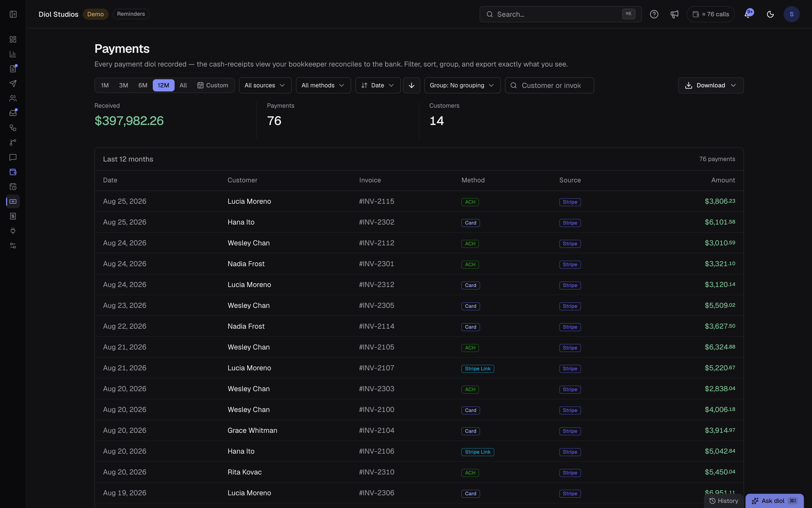Image resolution: width=812 pixels, height=508 pixels.
Task: Open the paper plane send icon
Action: point(13,84)
